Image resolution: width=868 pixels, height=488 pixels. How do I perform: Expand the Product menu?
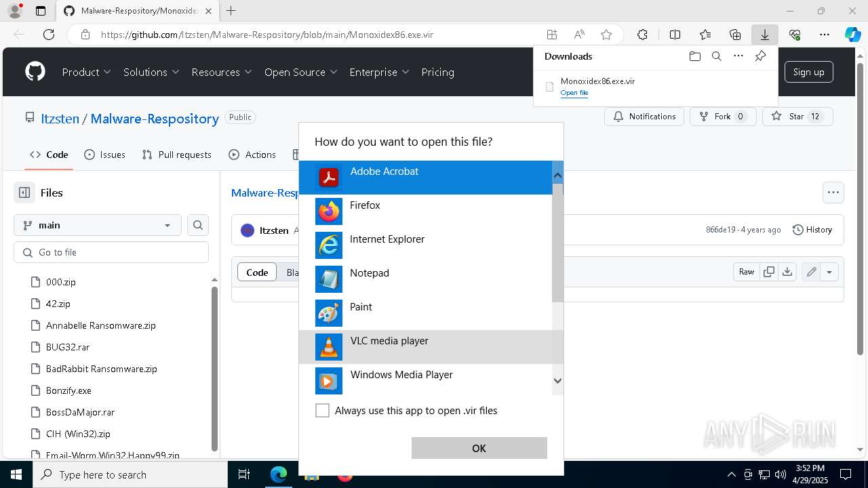pos(86,72)
